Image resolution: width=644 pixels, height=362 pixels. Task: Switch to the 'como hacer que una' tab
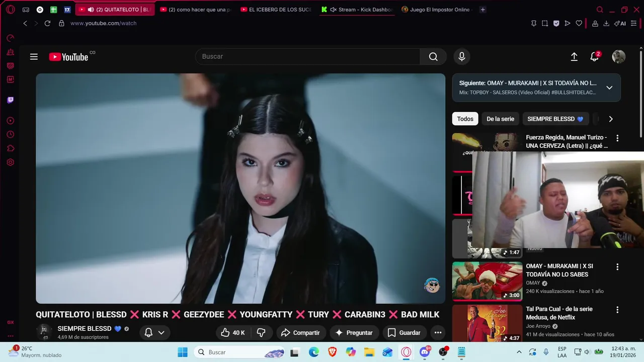(195, 10)
